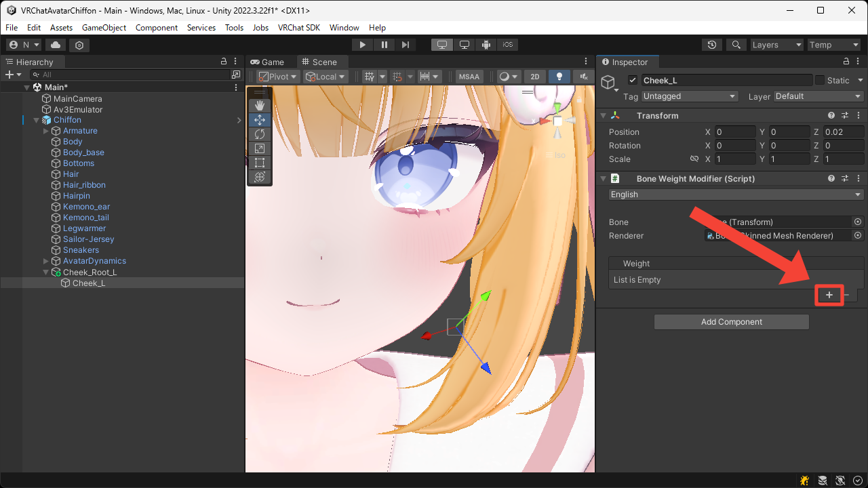Toggle 2D view mode in Scene toolbar
Viewport: 868px width, 488px height.
(534, 77)
